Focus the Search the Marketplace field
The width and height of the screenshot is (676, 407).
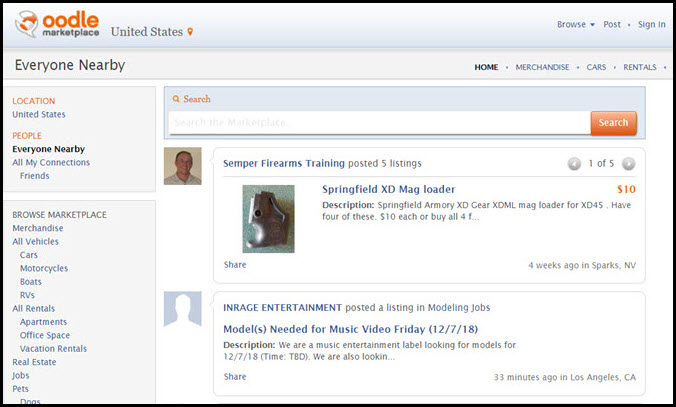(x=378, y=123)
